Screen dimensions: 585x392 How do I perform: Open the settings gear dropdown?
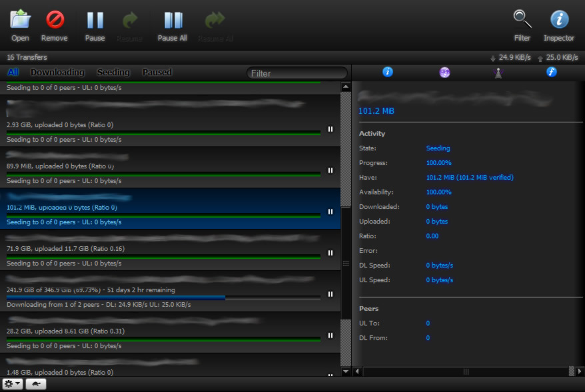pyautogui.click(x=13, y=384)
